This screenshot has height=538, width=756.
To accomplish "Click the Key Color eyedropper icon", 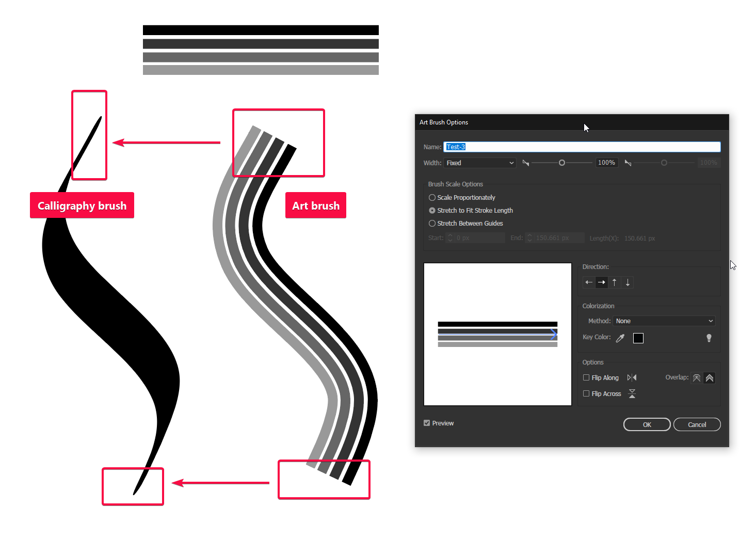I will tap(620, 338).
